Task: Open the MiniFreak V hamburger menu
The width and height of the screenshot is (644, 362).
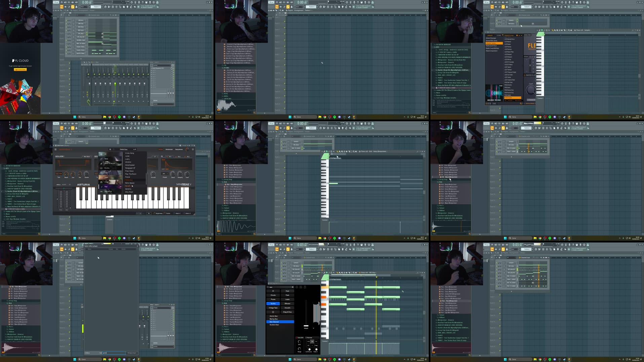Action: click(55, 149)
